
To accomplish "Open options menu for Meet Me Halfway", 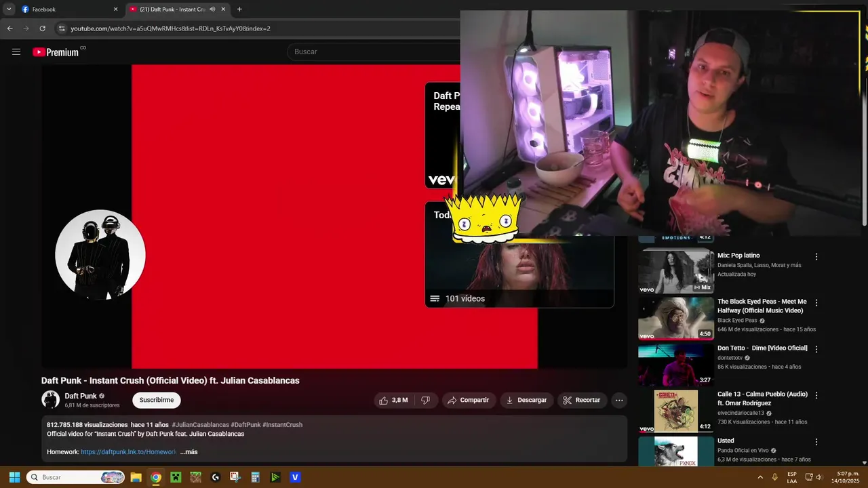I will tap(816, 303).
